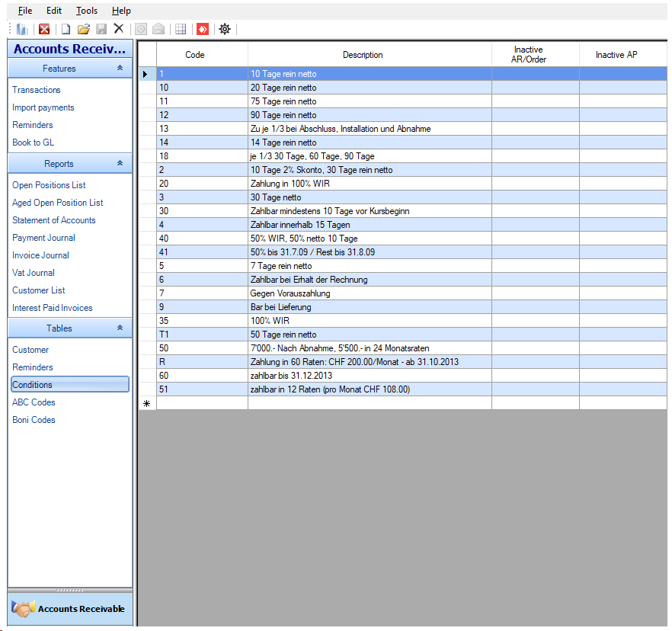672x631 pixels.
Task: Click the Code column header
Action: click(x=203, y=54)
